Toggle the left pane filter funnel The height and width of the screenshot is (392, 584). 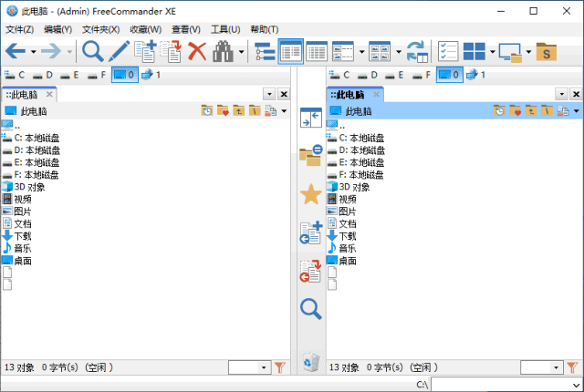pyautogui.click(x=280, y=367)
